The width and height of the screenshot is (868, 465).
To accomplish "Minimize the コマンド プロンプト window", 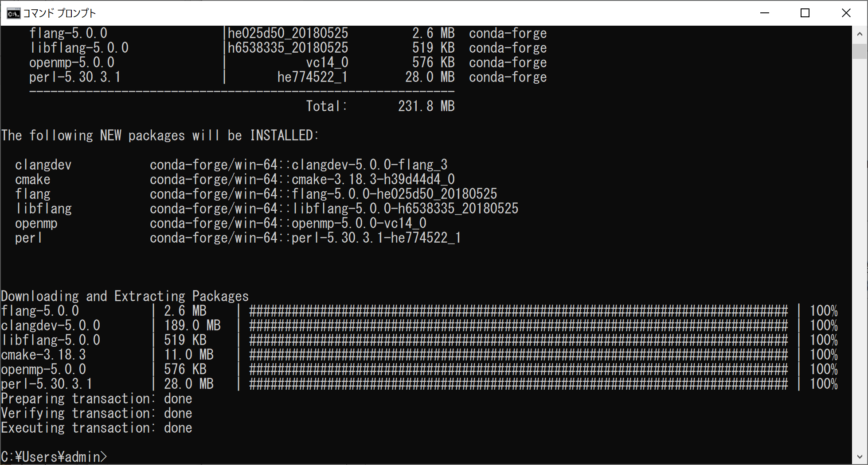I will 765,13.
